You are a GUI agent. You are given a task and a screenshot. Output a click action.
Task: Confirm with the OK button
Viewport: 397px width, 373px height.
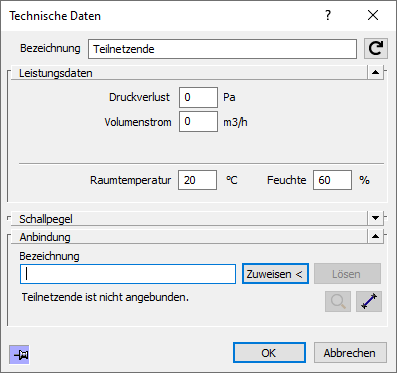coord(269,353)
